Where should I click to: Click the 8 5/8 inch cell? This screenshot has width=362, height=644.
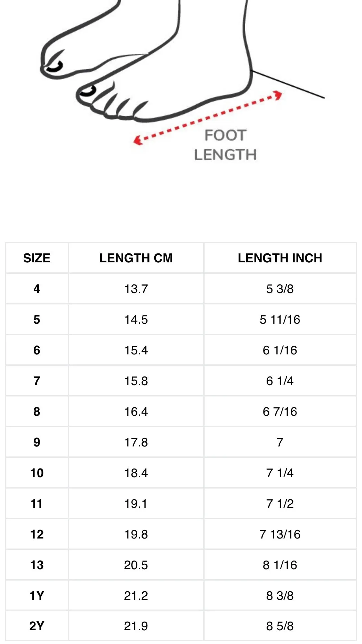click(280, 626)
